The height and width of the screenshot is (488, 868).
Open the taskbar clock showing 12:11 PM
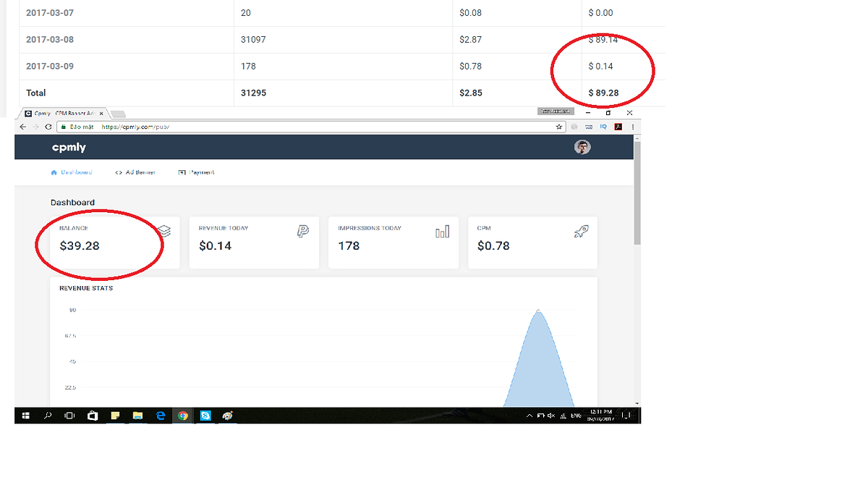601,416
